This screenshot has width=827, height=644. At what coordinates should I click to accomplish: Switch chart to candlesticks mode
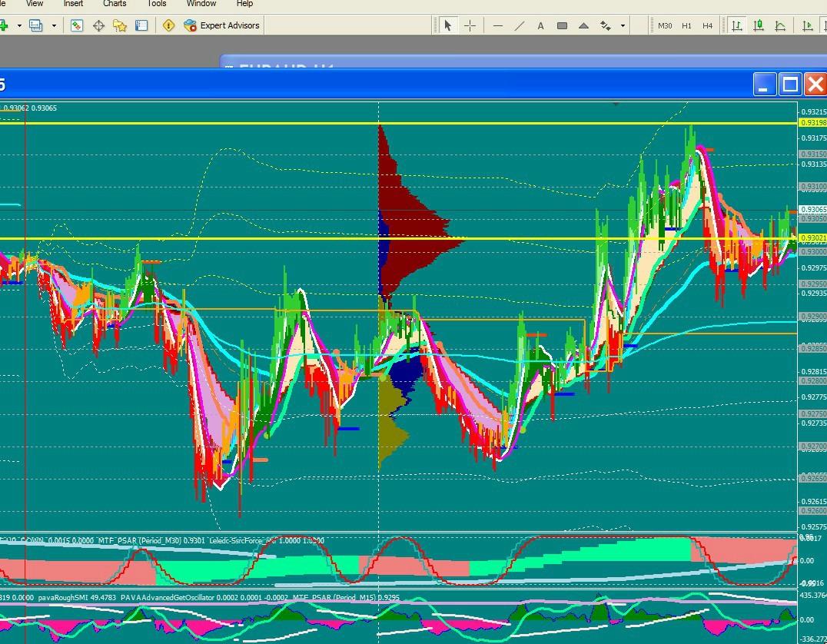(759, 25)
